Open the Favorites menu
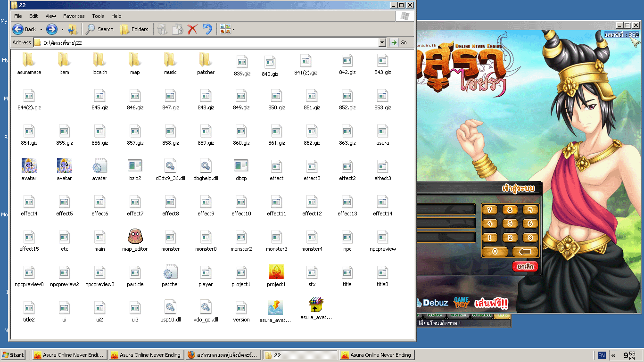 pyautogui.click(x=74, y=16)
